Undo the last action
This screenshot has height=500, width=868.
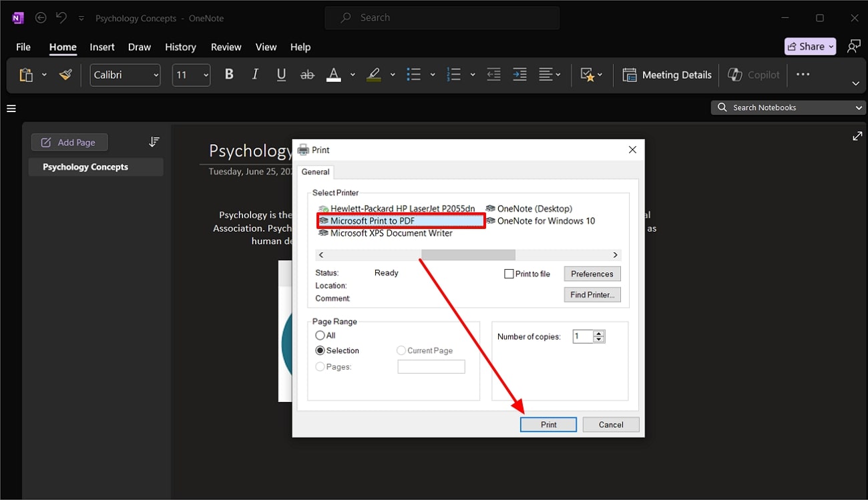coord(61,18)
